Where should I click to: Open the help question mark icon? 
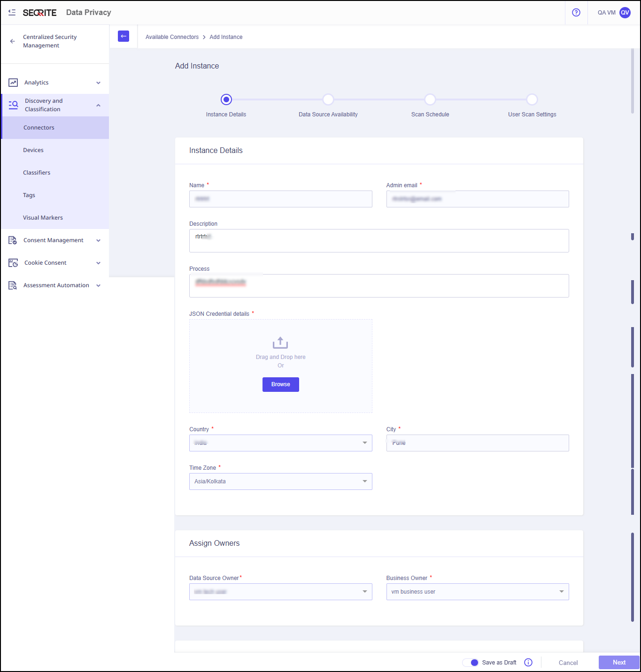coord(576,13)
